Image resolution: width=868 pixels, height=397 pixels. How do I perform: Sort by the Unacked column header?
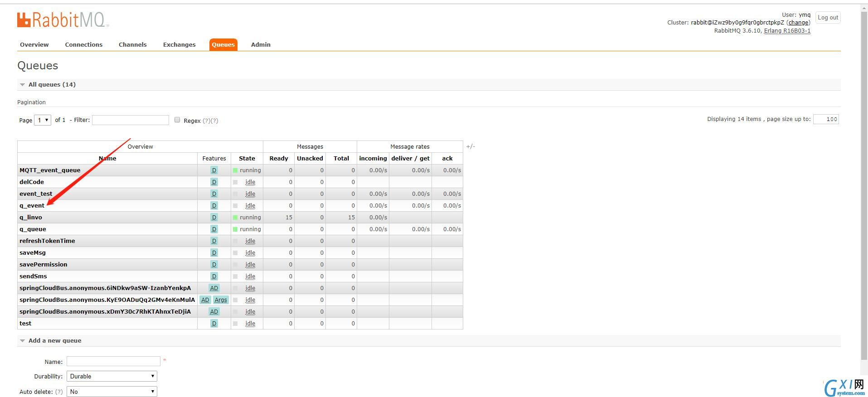[310, 158]
